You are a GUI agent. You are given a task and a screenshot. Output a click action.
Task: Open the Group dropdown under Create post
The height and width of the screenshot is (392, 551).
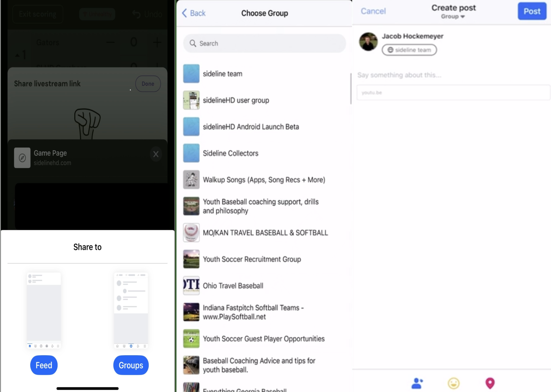coord(453,17)
